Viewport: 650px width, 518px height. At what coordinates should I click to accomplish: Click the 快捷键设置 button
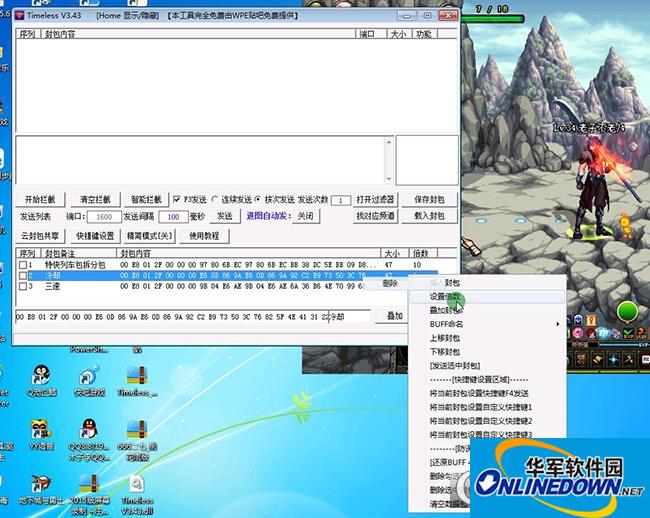coord(95,236)
